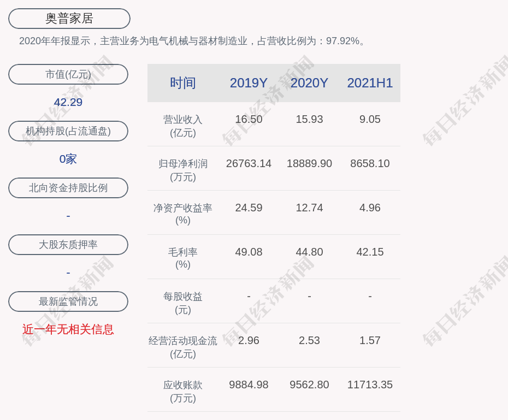
Task: Click the 大股东质押率 label button
Action: tap(68, 245)
